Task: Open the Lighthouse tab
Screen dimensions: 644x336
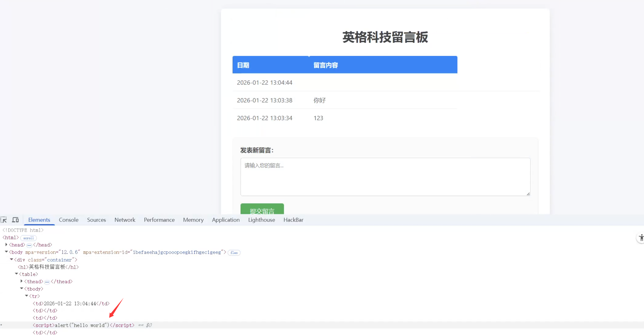Action: 262,220
